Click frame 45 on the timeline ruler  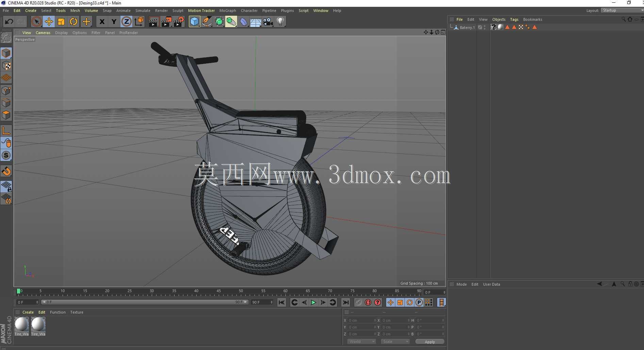click(218, 292)
